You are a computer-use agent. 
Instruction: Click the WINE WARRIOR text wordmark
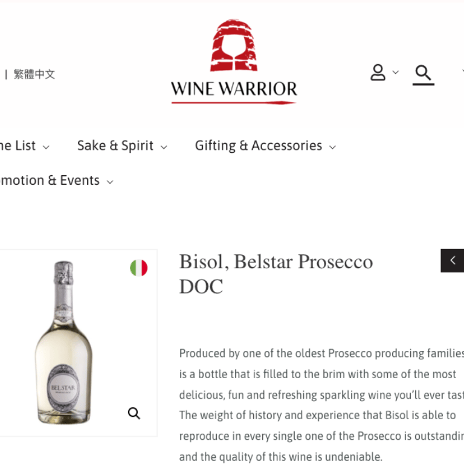click(x=234, y=89)
